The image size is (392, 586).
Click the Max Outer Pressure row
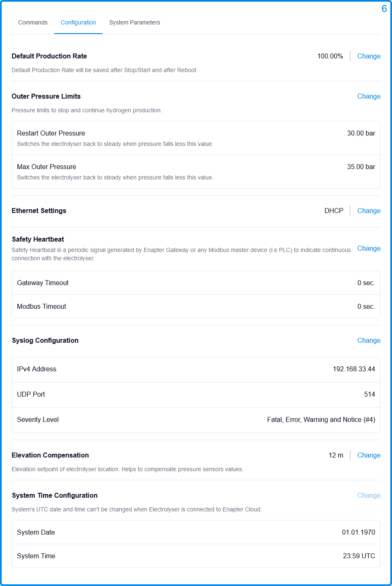[196, 172]
